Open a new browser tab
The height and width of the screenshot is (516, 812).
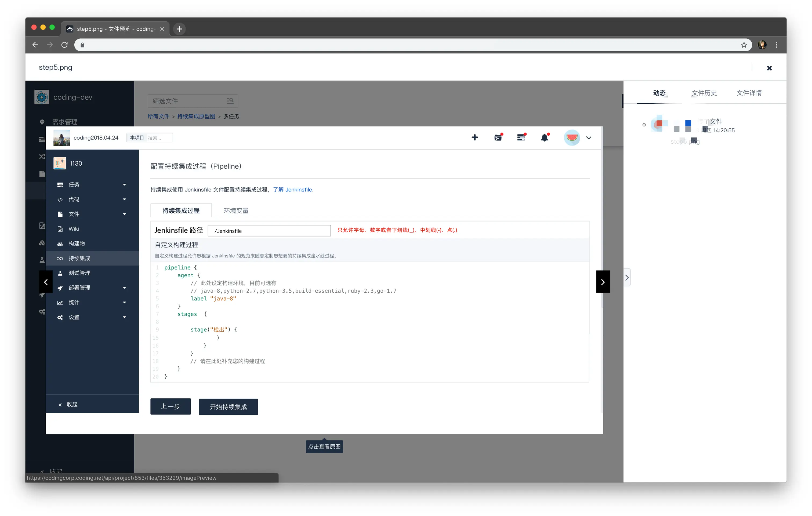tap(179, 29)
